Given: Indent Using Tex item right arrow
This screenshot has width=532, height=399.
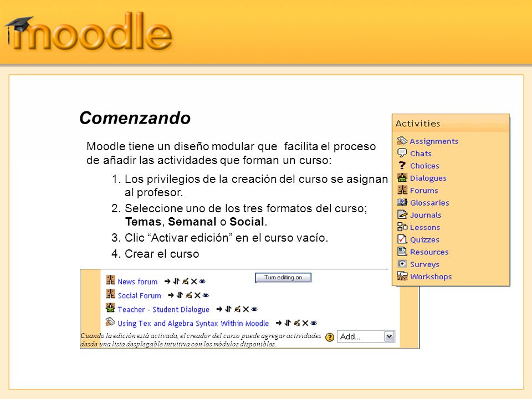Looking at the screenshot, I should point(279,323).
